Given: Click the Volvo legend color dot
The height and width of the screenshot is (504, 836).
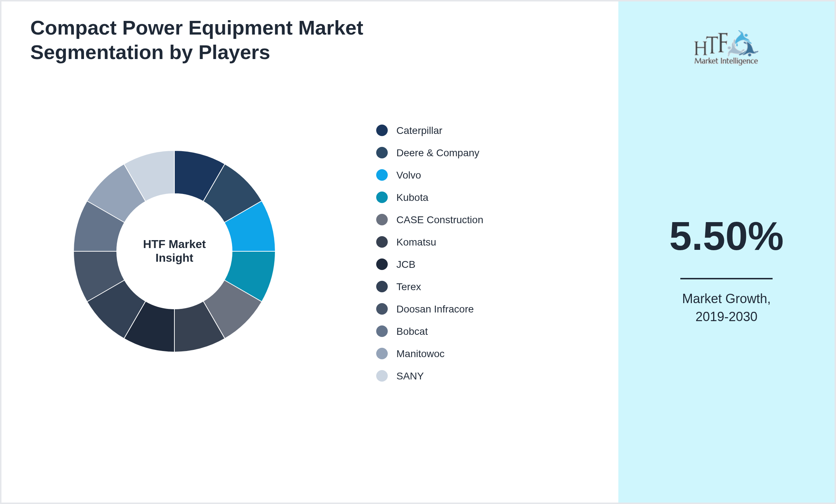Looking at the screenshot, I should 382,175.
